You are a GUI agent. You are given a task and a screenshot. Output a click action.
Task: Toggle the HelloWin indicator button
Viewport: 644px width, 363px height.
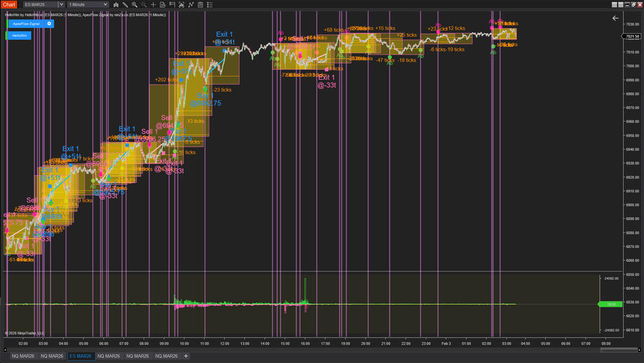[19, 35]
